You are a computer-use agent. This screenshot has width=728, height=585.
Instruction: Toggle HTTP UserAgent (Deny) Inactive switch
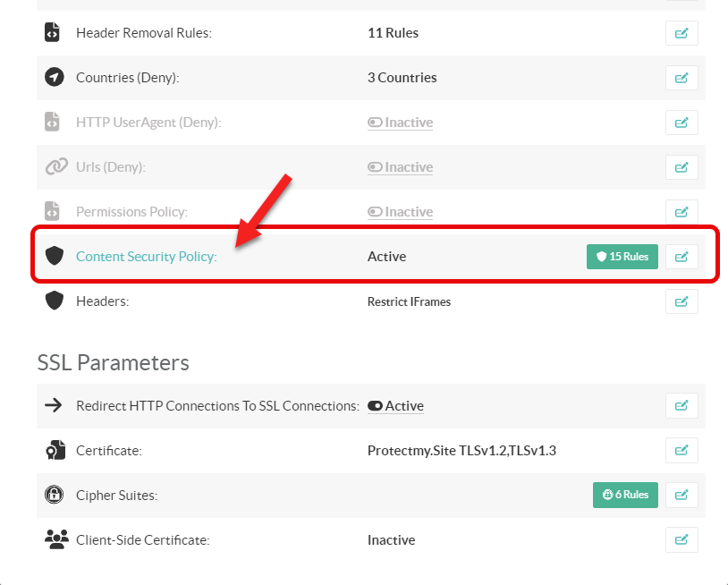[x=376, y=123]
